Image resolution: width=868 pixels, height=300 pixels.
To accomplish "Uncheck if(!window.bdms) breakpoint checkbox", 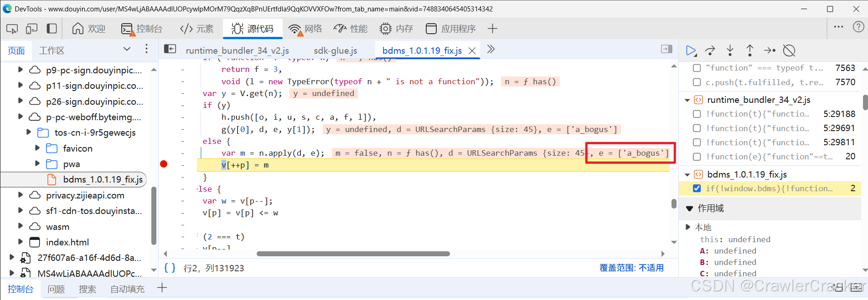I will point(697,188).
